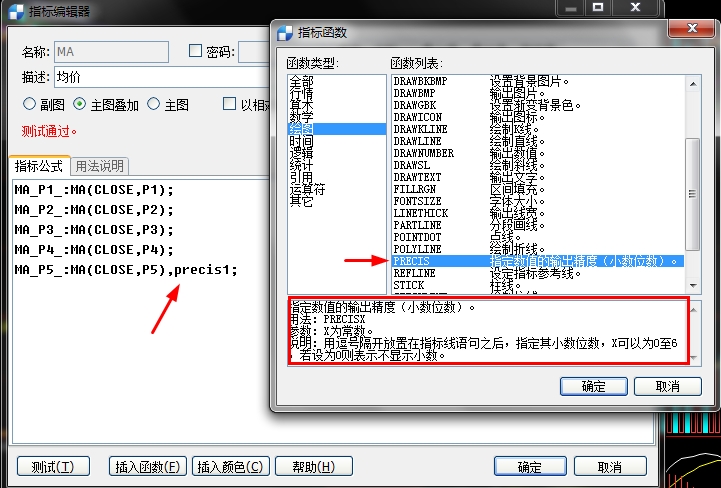Cancel the 指标函数 dialog with 取消
The image size is (721, 488).
point(667,386)
